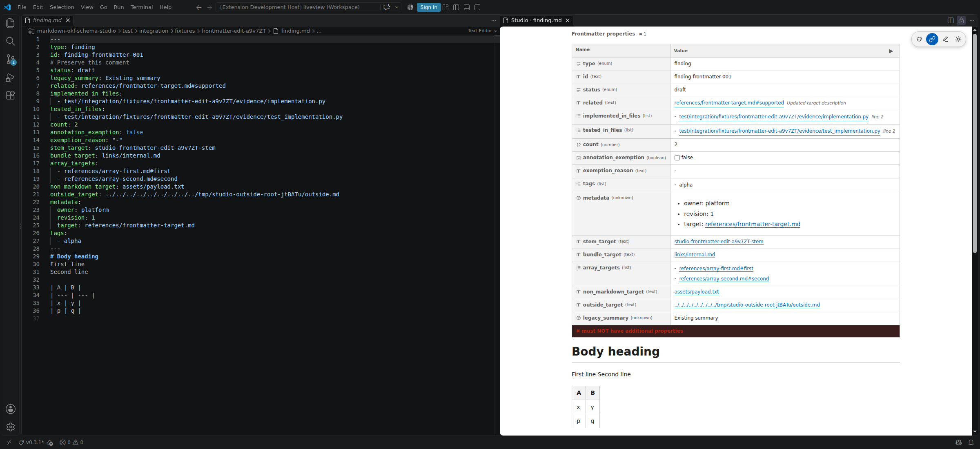Click the Copilot status icon beside Sign In
Image resolution: width=980 pixels, height=449 pixels.
(x=410, y=7)
